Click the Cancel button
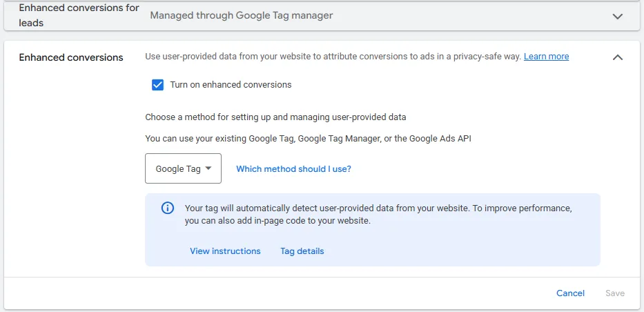Viewport: 644px width, 312px height. pyautogui.click(x=570, y=293)
